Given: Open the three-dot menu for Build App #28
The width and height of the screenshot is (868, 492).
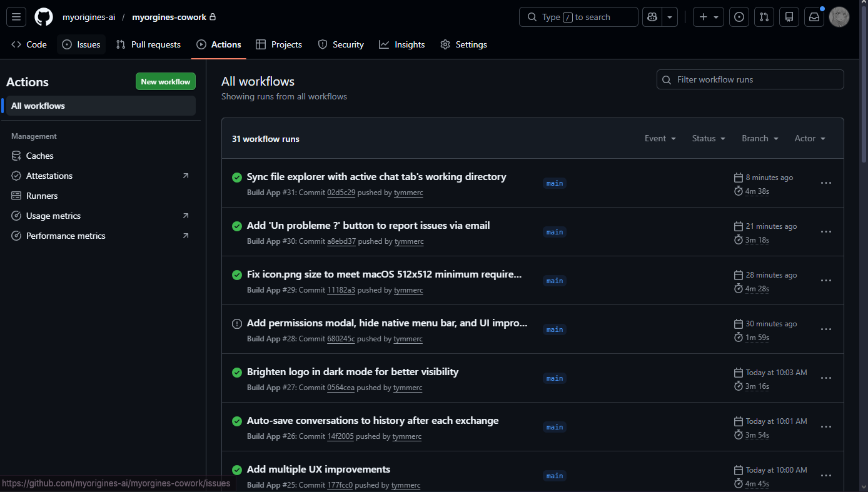Looking at the screenshot, I should [826, 329].
